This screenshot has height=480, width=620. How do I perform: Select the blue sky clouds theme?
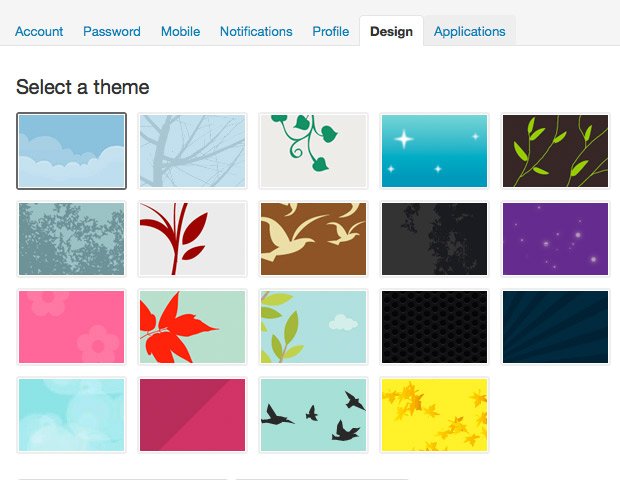[x=71, y=151]
